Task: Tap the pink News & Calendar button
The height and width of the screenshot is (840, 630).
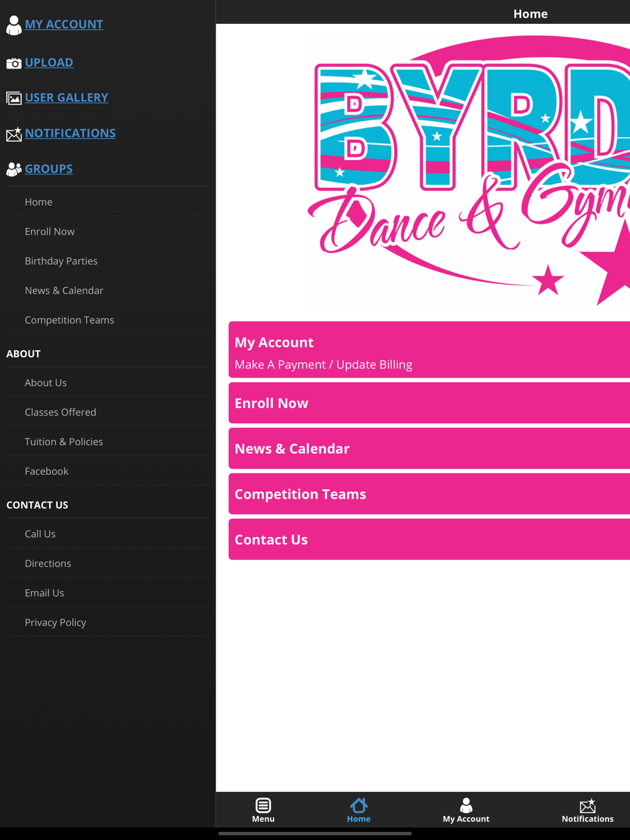Action: click(x=429, y=448)
